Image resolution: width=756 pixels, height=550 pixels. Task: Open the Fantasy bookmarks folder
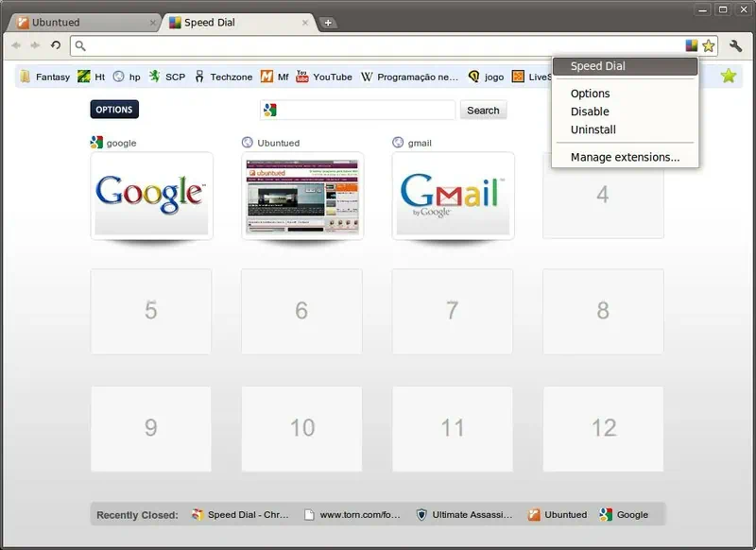coord(44,77)
